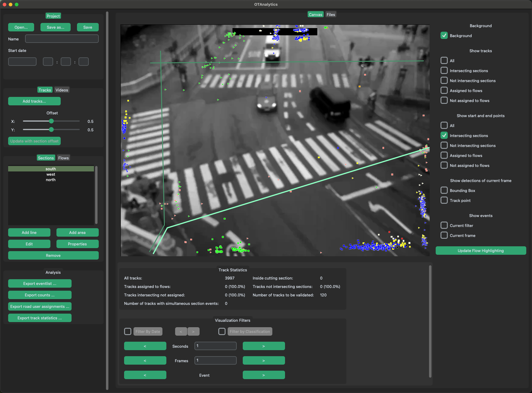This screenshot has width=532, height=393.
Task: Enable the Filter By Date option
Action: pyautogui.click(x=127, y=331)
